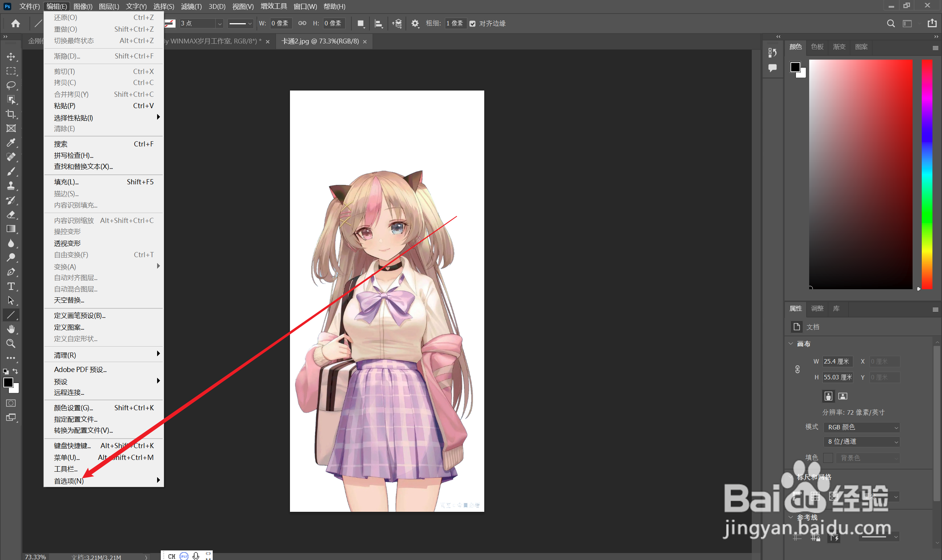
Task: Close the 卡通2.jpg document tab
Action: click(x=365, y=42)
